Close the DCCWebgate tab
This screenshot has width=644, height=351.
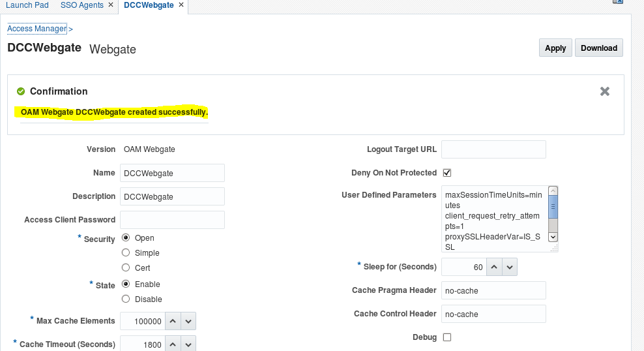(x=181, y=5)
